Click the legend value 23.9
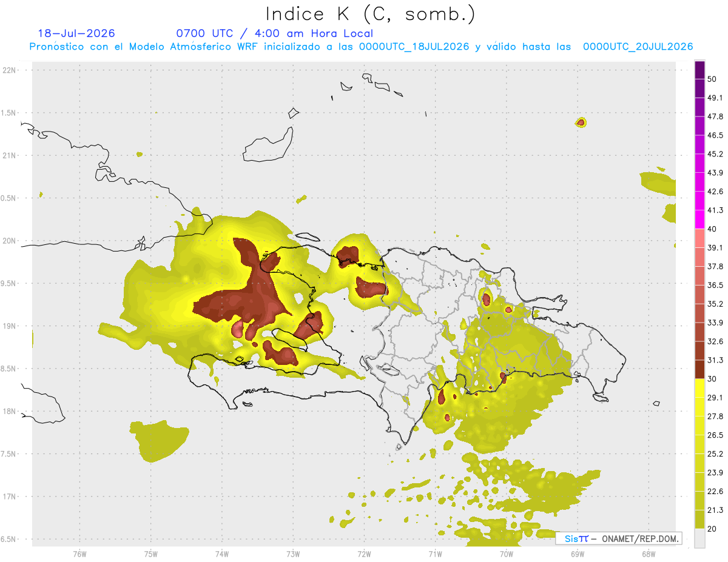The width and height of the screenshot is (728, 562). [715, 473]
